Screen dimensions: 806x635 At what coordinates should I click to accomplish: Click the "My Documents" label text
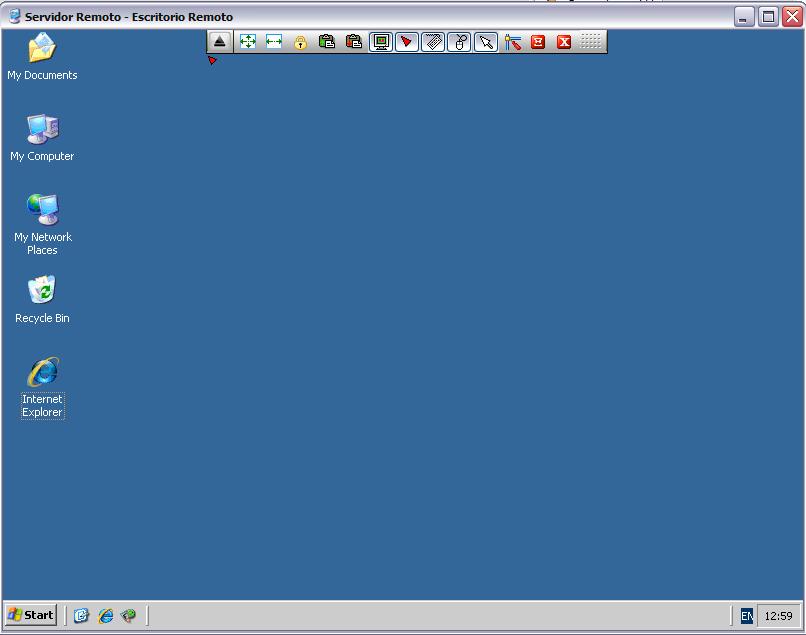42,75
